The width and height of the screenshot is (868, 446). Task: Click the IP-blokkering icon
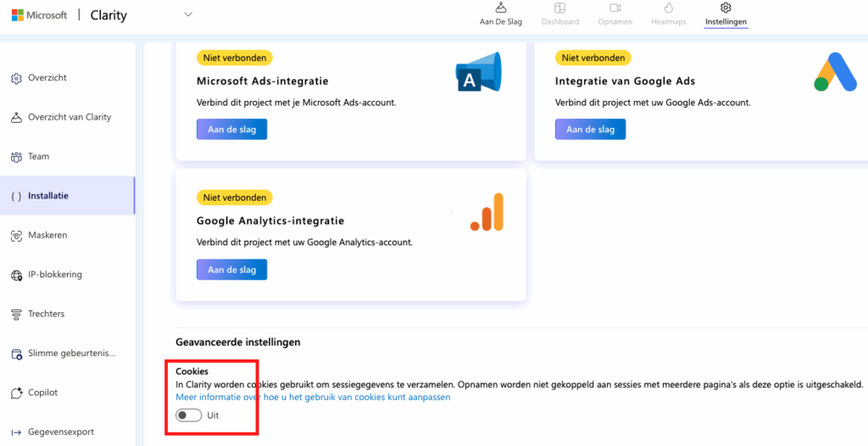(x=16, y=275)
